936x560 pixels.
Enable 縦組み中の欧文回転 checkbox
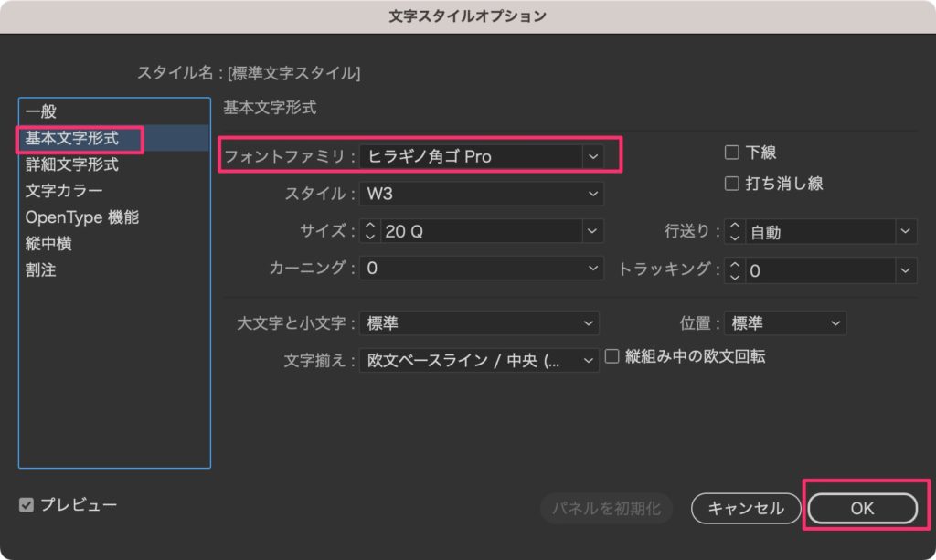pos(612,356)
